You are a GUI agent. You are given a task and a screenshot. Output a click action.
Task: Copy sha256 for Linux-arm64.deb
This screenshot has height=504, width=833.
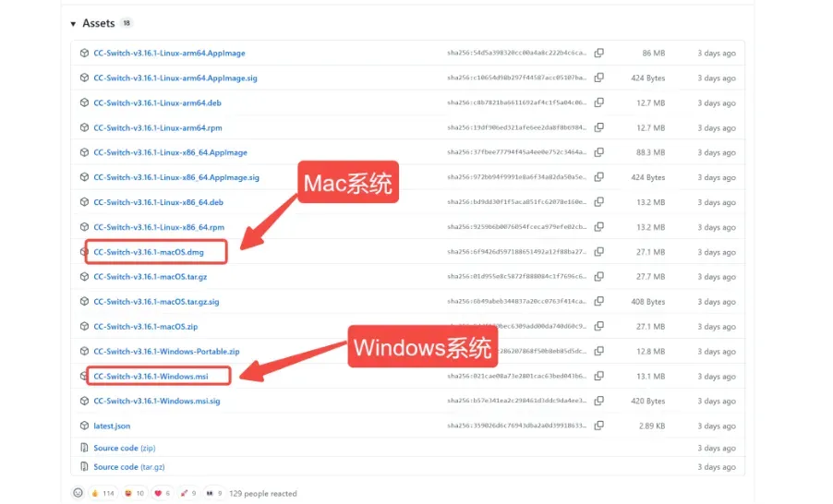[x=599, y=102]
